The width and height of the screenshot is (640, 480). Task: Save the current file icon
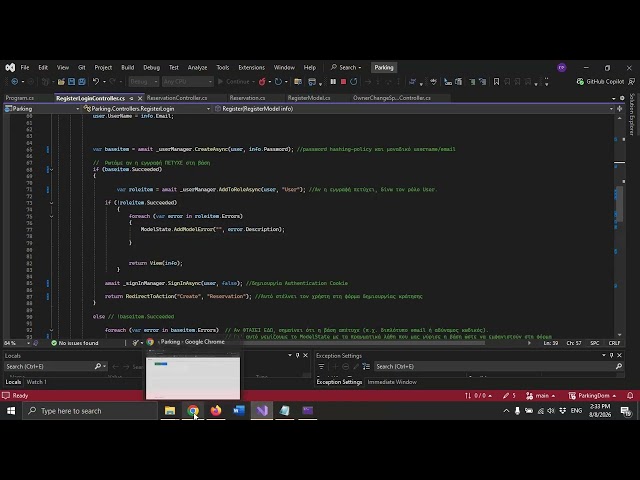coord(71,82)
